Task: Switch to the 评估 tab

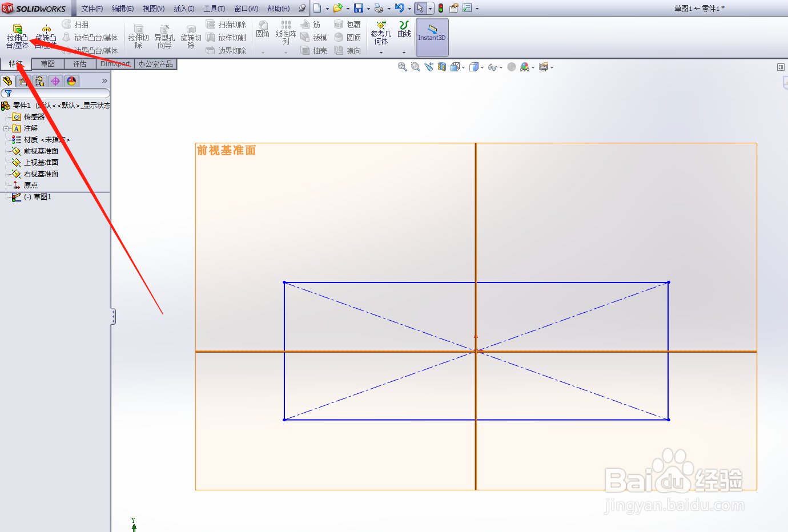Action: pyautogui.click(x=80, y=64)
